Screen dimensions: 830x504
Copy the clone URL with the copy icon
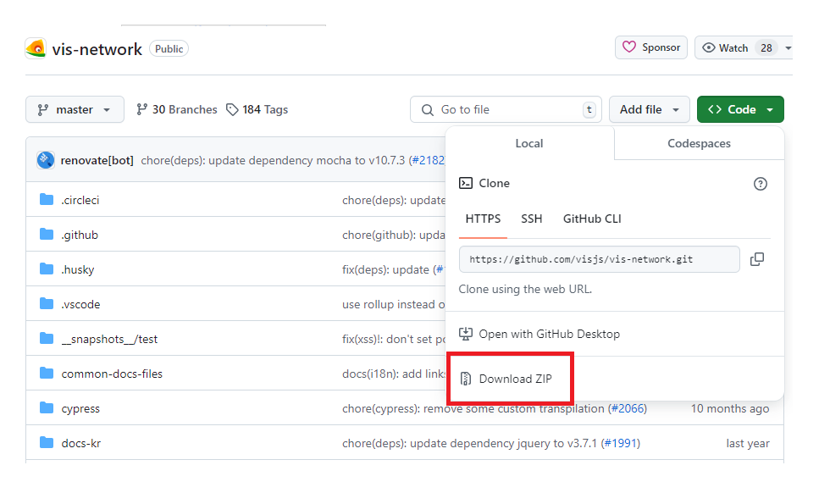(757, 259)
